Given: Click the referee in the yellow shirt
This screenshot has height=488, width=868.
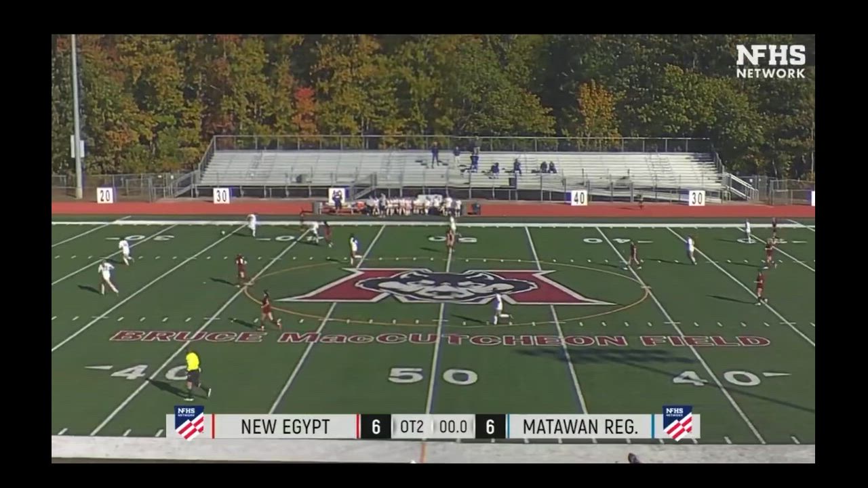Looking at the screenshot, I should tap(193, 373).
